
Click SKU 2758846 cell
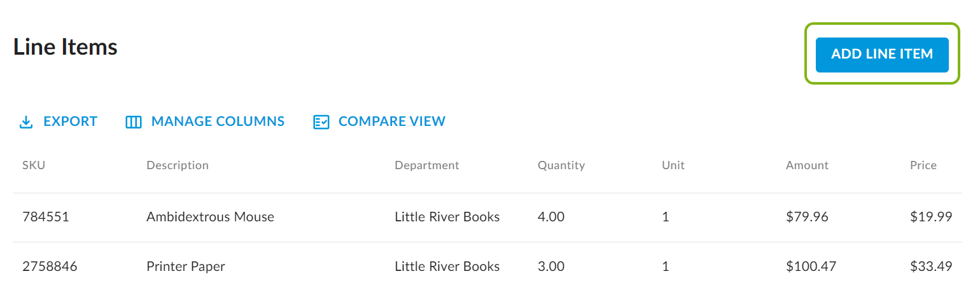click(x=50, y=266)
